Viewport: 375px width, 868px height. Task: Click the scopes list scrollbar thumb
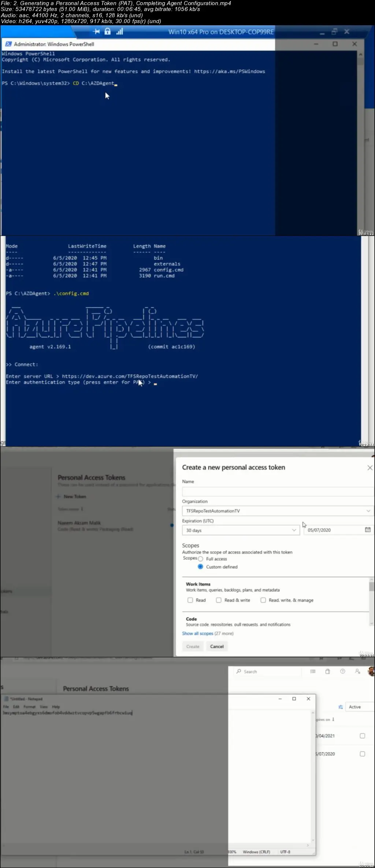[x=371, y=587]
